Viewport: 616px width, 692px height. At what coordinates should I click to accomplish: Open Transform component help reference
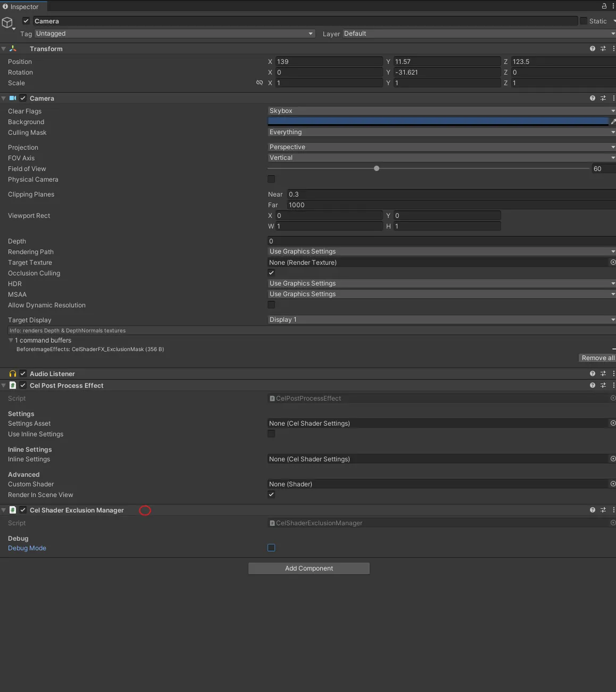[x=593, y=48]
